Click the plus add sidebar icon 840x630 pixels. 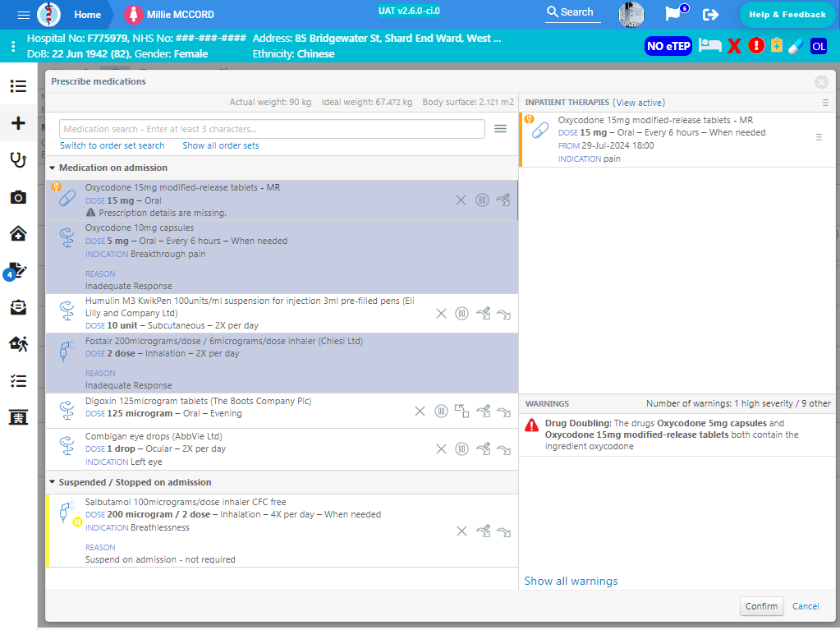tap(18, 123)
